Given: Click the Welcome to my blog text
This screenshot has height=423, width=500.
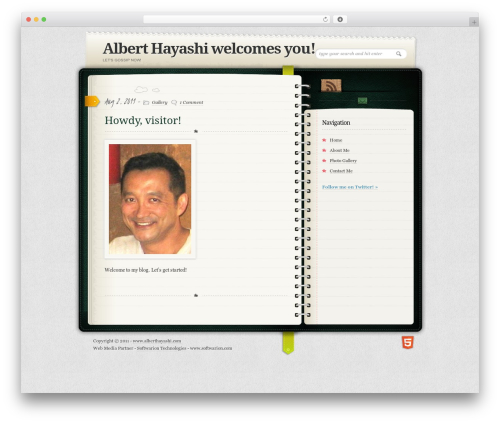Looking at the screenshot, I should point(146,270).
